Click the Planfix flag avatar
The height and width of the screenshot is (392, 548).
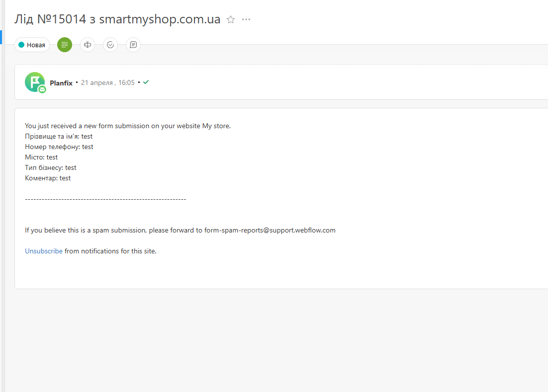34,81
